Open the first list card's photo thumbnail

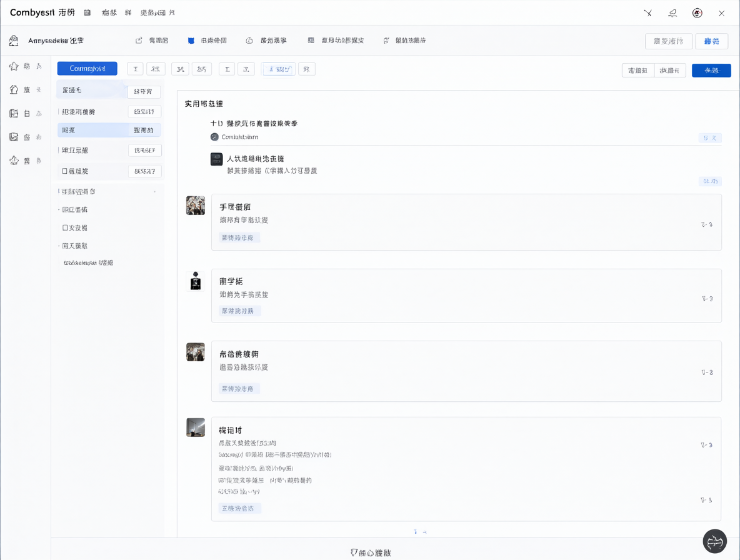(x=196, y=206)
